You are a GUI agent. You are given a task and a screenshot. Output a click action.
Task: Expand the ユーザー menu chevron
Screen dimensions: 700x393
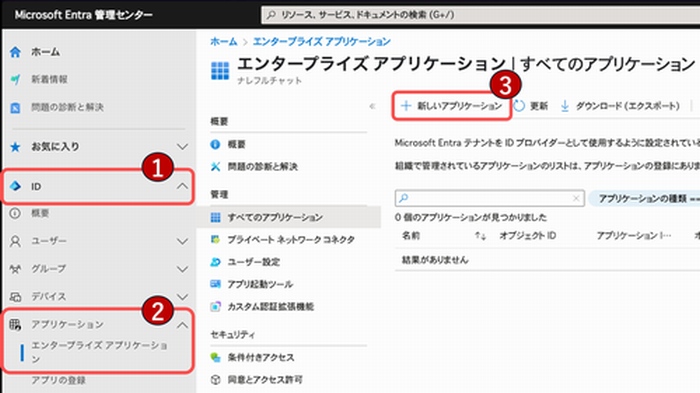pos(182,242)
